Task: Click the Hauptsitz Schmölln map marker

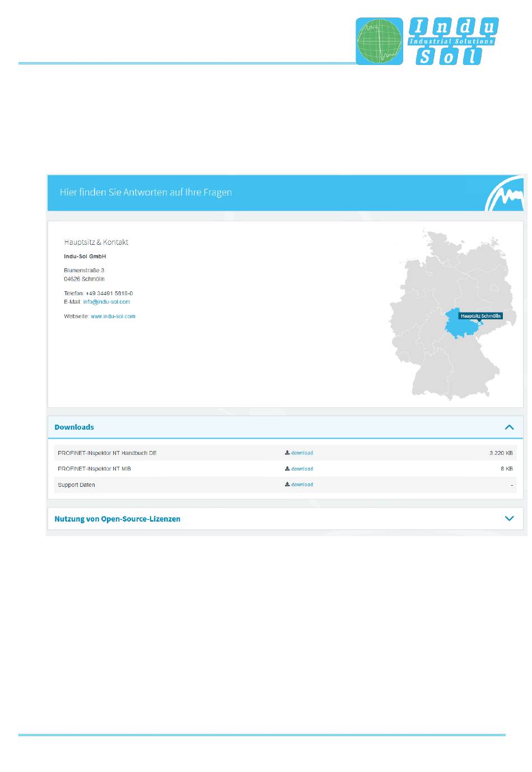Action: click(x=479, y=324)
